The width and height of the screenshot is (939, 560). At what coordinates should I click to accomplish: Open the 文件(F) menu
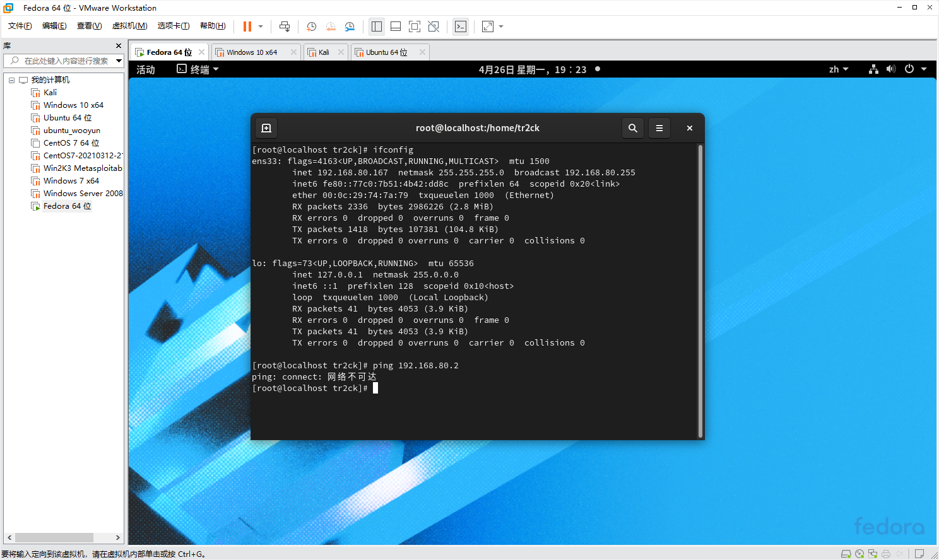[20, 26]
